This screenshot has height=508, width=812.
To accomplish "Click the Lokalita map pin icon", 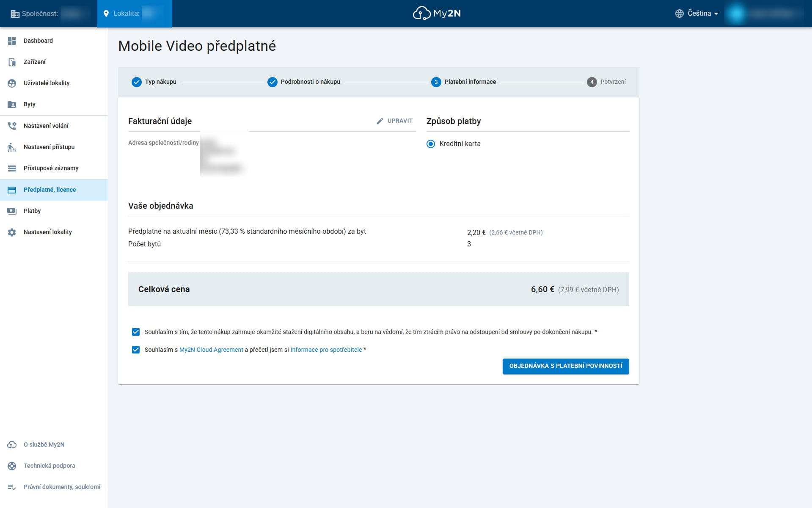I will (106, 14).
